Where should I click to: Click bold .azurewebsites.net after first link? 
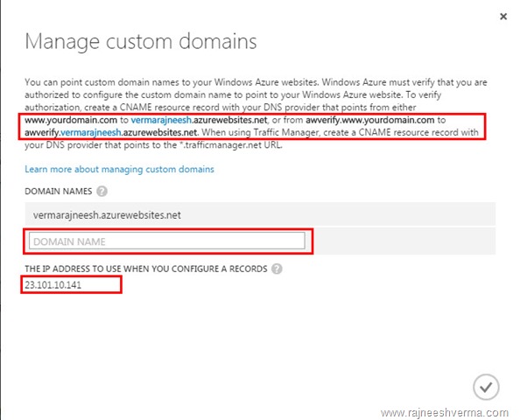coord(229,120)
